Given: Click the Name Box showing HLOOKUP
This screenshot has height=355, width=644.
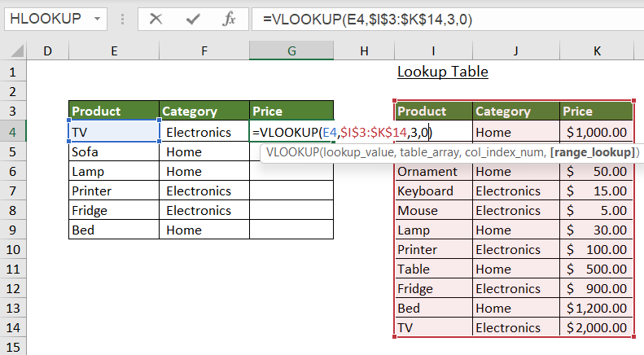Looking at the screenshot, I should coord(55,19).
